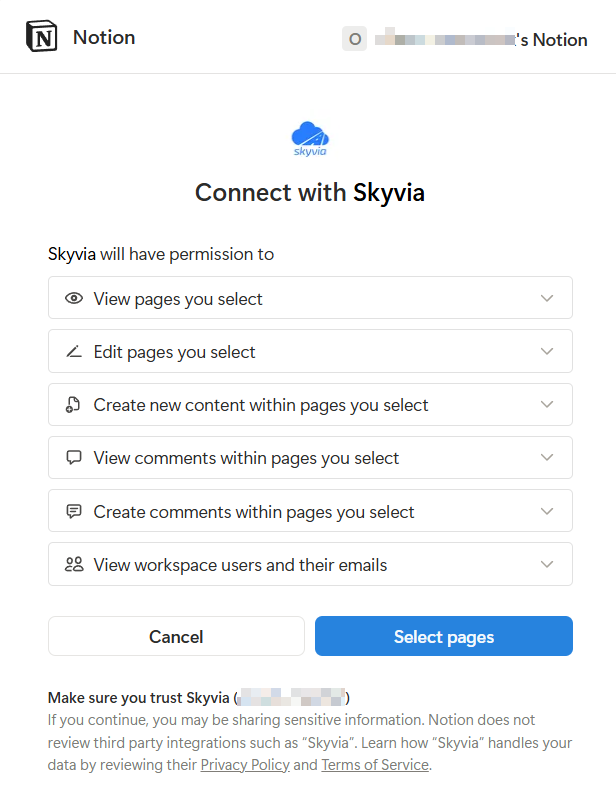The width and height of the screenshot is (616, 796).
Task: Open the Terms of Service link
Action: tap(375, 765)
